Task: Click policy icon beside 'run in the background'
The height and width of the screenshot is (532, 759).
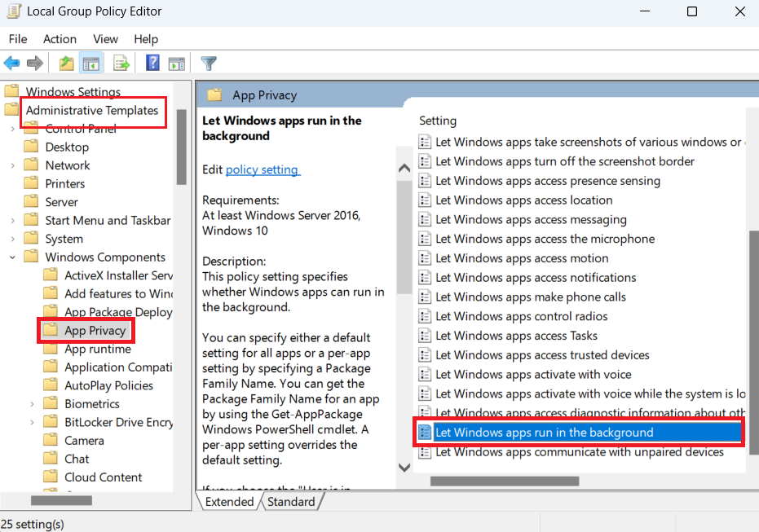Action: 425,432
